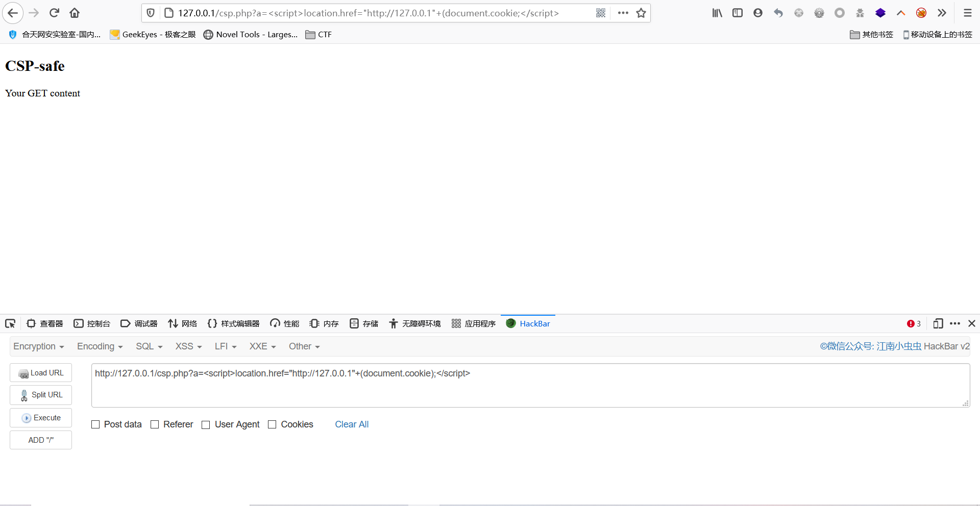The width and height of the screenshot is (980, 506).
Task: Open the 网络 network tab
Action: [x=182, y=323]
